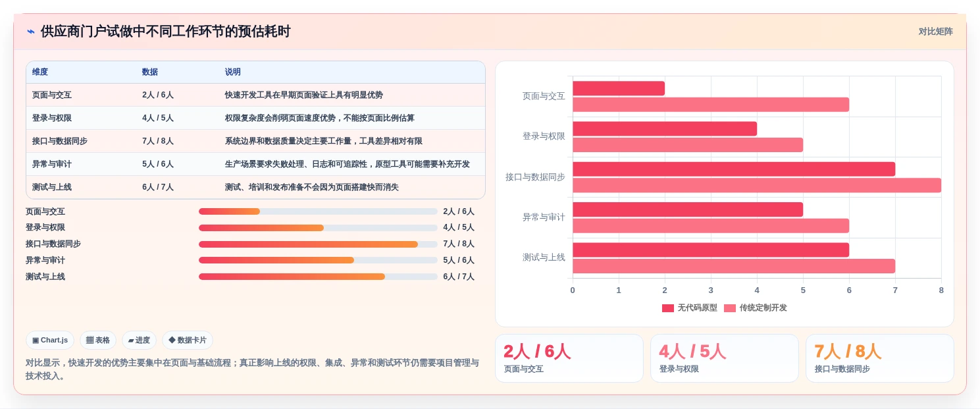
Task: Click the 传统定制开发 bar for 登录与权限 in chart
Action: pos(688,145)
